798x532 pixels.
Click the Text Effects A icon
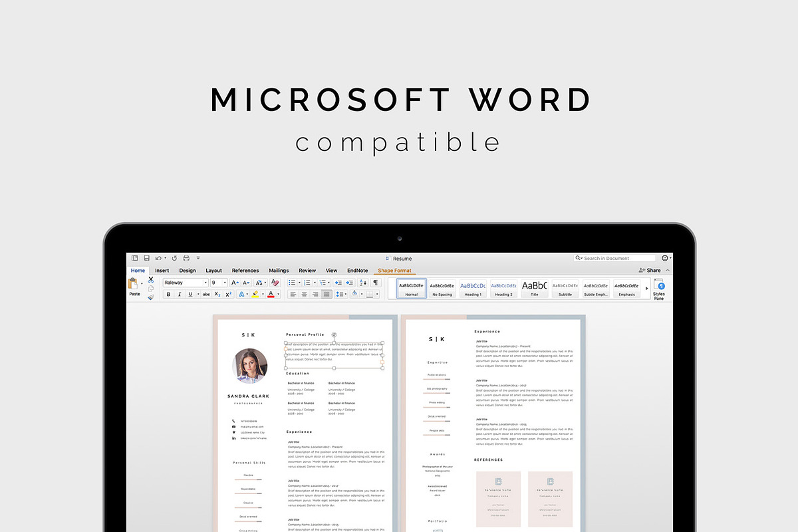tap(241, 294)
